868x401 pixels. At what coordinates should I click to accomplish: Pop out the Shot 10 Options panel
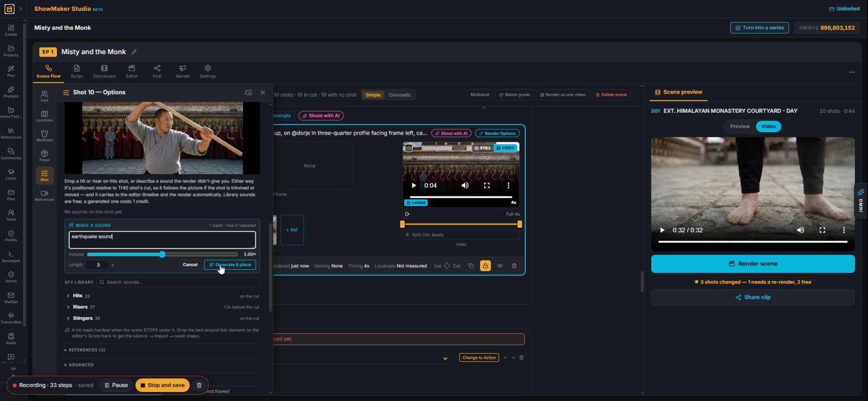tap(248, 93)
